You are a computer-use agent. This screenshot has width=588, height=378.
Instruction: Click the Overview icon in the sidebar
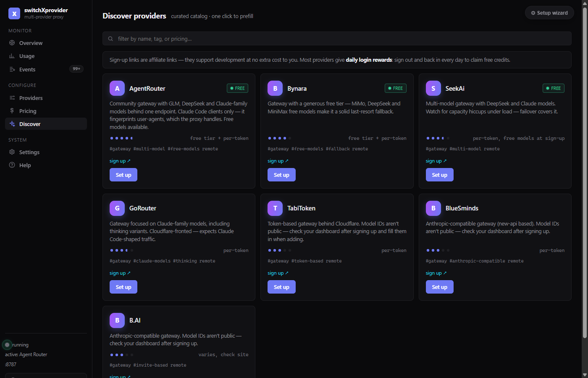pyautogui.click(x=12, y=43)
